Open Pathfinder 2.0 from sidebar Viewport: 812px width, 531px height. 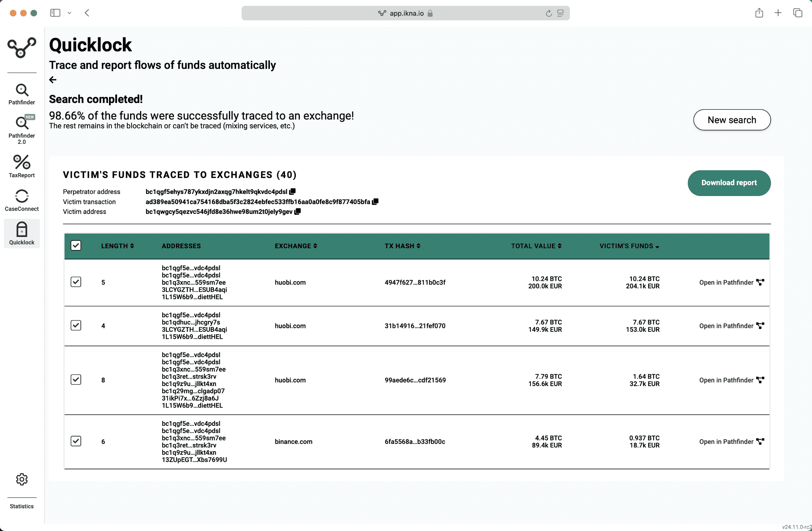(x=22, y=129)
